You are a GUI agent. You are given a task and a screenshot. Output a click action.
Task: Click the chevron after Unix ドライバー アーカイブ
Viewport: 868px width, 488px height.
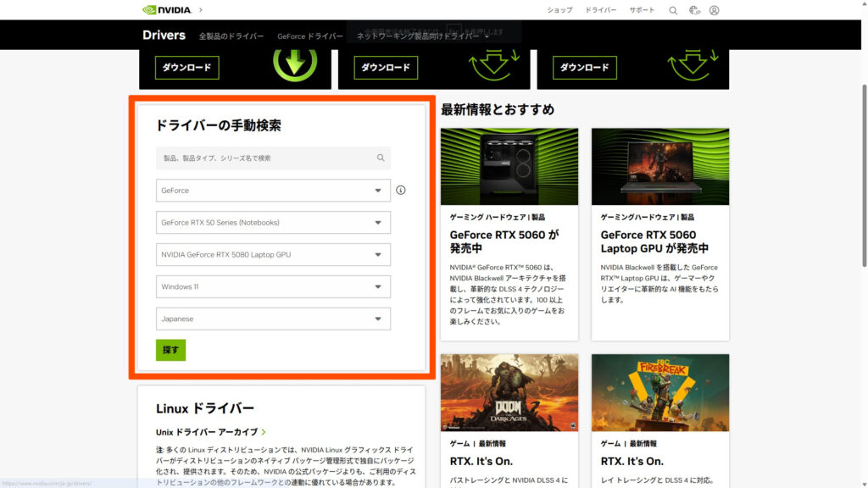pyautogui.click(x=264, y=432)
